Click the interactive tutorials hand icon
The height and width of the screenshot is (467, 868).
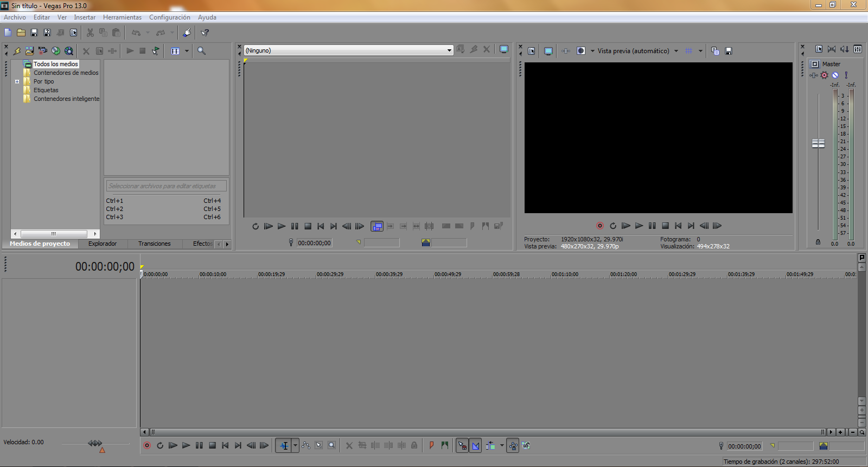click(187, 33)
